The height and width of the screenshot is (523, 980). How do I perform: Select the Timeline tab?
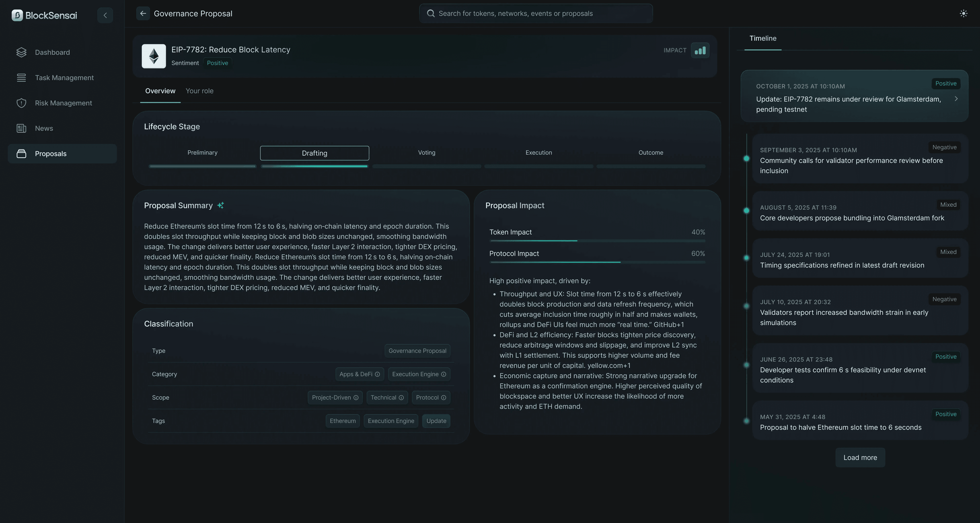coord(763,38)
